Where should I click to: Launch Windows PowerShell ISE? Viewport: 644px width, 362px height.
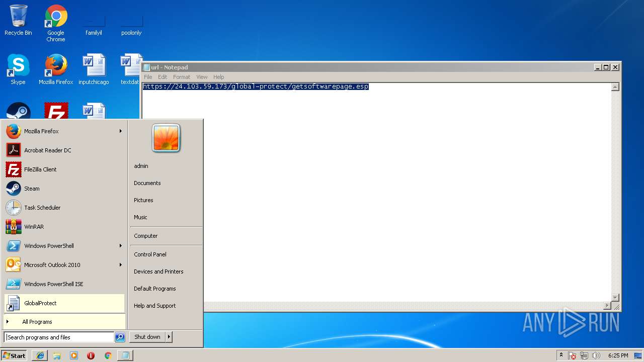pos(64,284)
